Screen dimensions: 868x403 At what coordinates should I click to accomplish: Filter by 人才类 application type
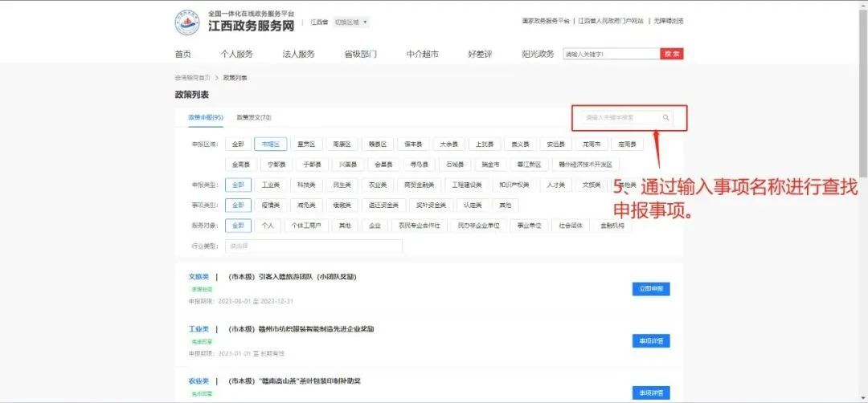pos(556,185)
